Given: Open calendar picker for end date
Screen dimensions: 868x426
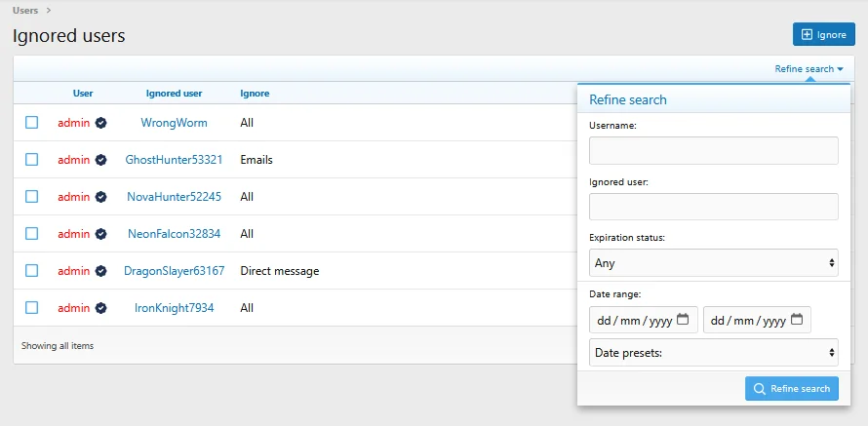Looking at the screenshot, I should point(797,319).
